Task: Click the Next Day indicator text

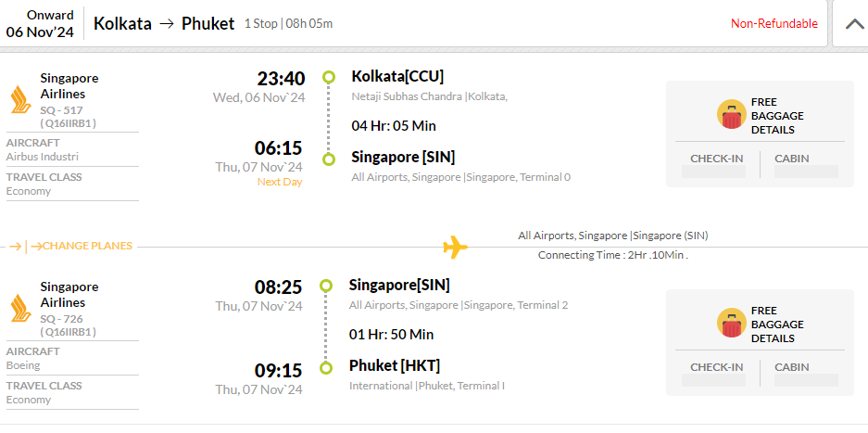Action: [x=280, y=182]
